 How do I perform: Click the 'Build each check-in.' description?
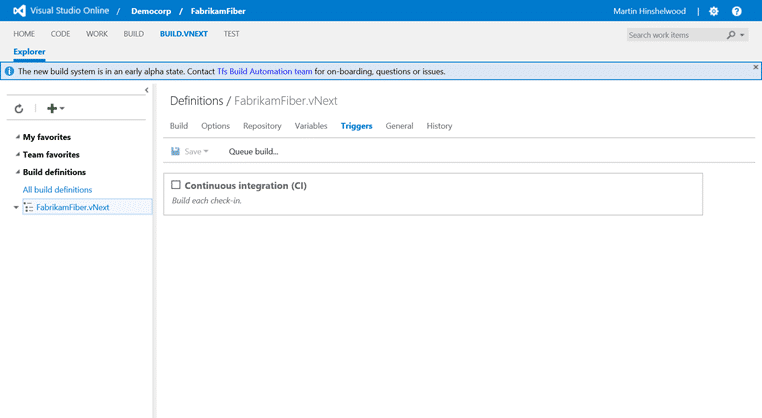(x=207, y=200)
